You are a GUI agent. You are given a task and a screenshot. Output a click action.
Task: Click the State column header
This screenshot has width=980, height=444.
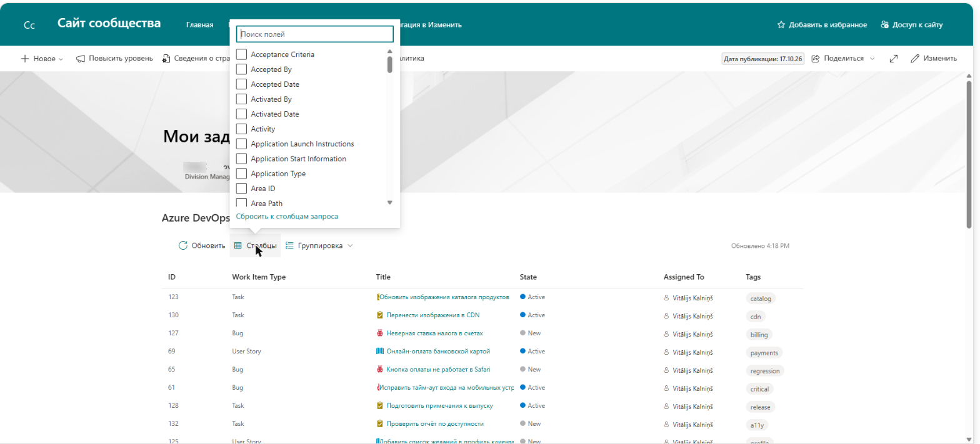pos(528,277)
